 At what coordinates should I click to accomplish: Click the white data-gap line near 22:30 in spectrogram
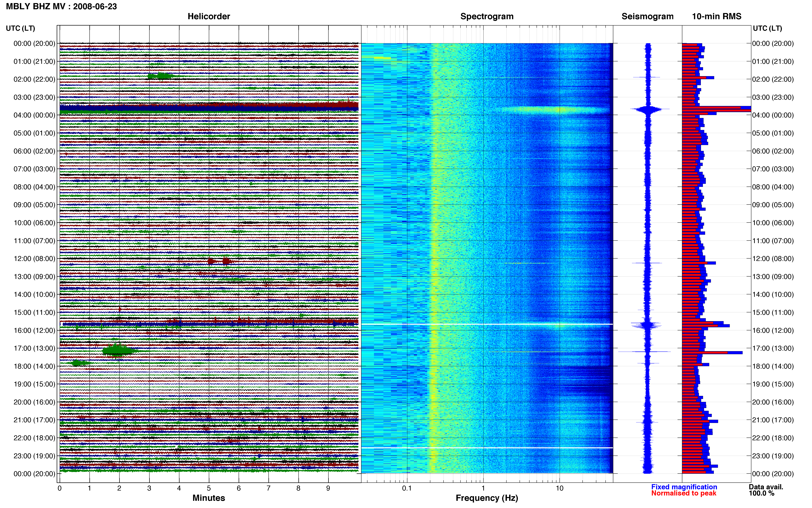coord(487,448)
